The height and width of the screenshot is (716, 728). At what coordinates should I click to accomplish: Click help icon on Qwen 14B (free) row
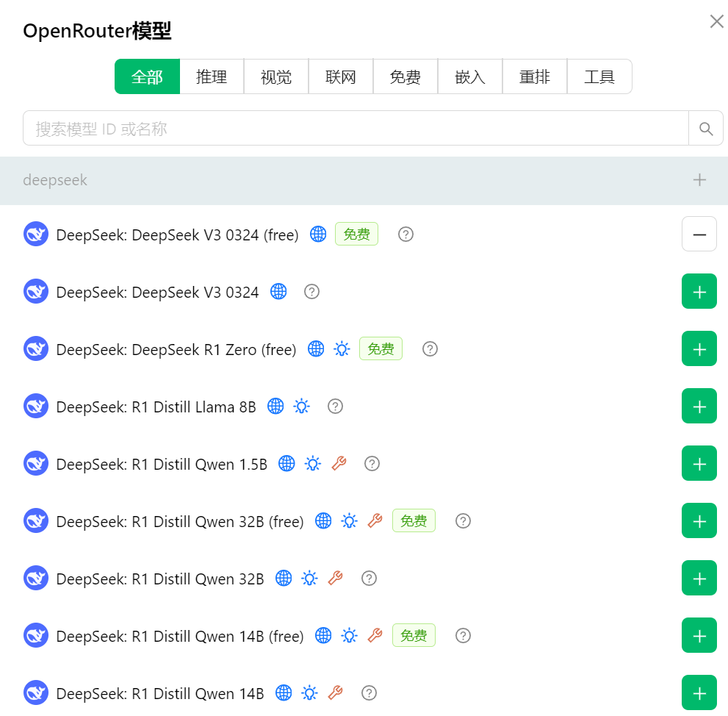click(x=463, y=636)
